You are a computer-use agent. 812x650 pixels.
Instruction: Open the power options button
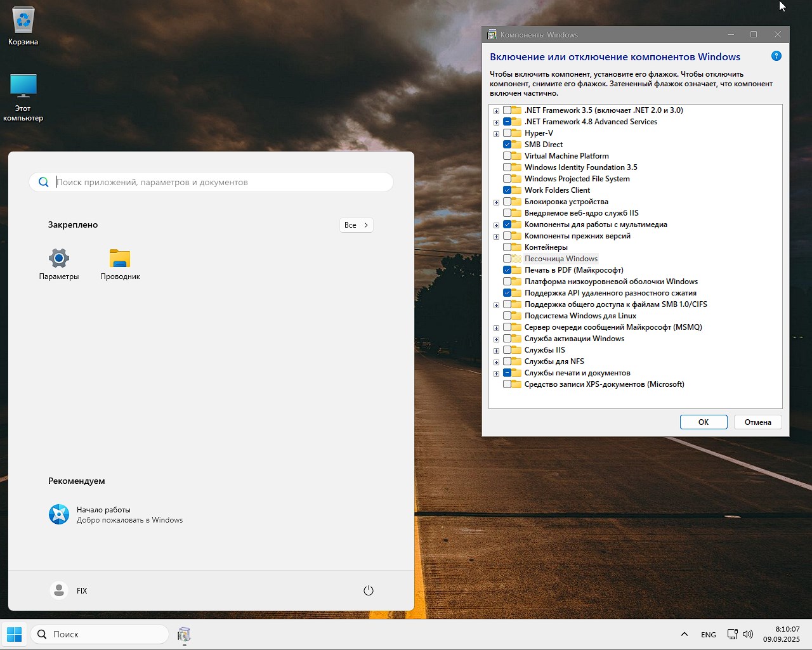369,590
